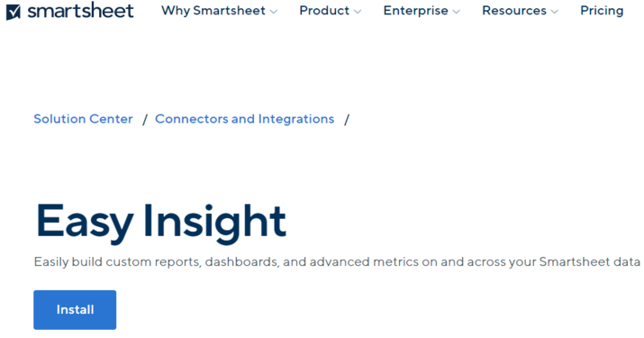Open Connectors and Integrations breadcrumb link
This screenshot has height=338, width=644.
click(244, 119)
